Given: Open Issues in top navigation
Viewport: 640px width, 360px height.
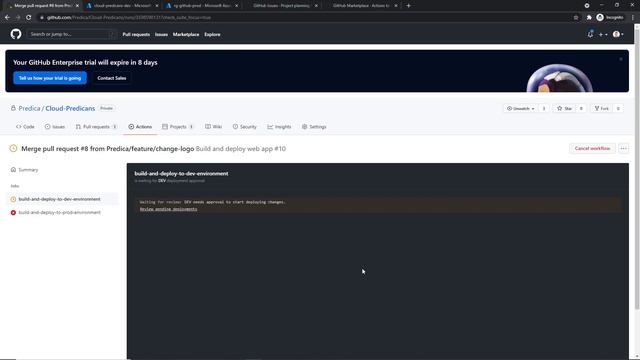Looking at the screenshot, I should coord(161,34).
